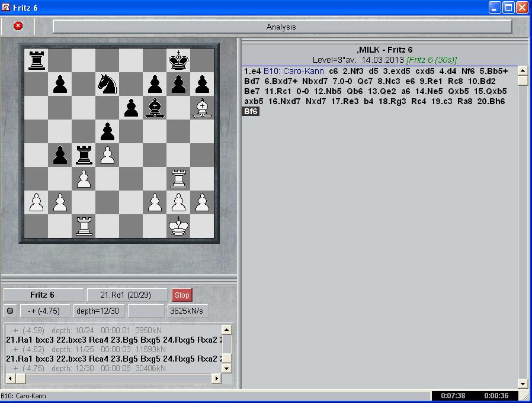Jump to move 13.Qe2 in notation

(x=382, y=91)
